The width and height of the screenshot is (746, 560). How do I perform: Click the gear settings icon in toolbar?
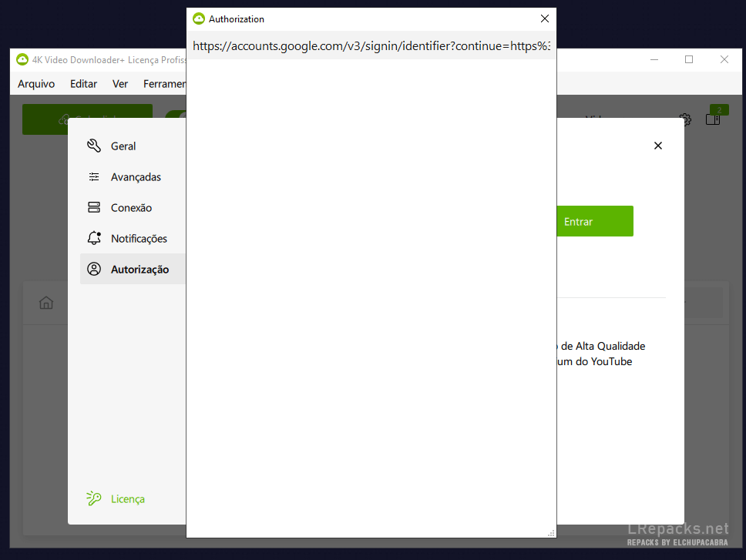coord(687,119)
